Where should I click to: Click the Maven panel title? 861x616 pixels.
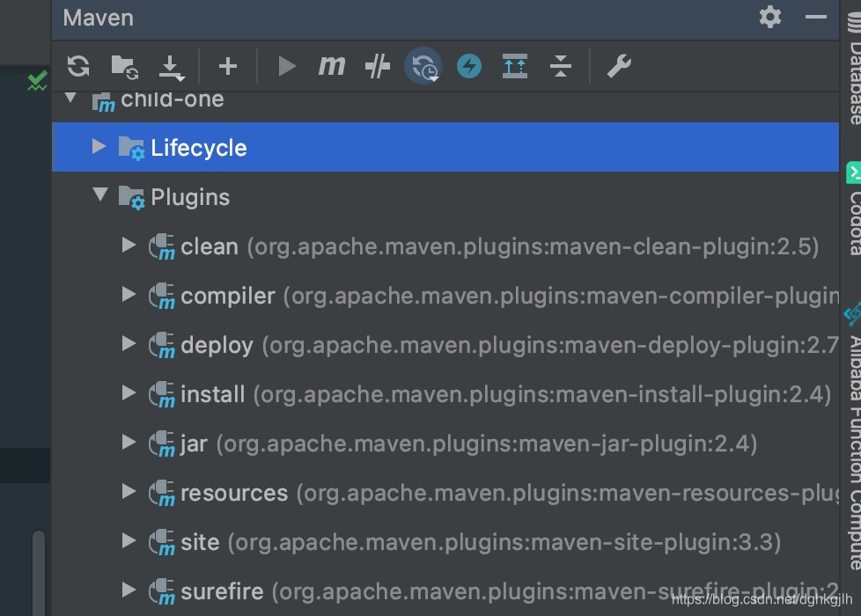[99, 18]
